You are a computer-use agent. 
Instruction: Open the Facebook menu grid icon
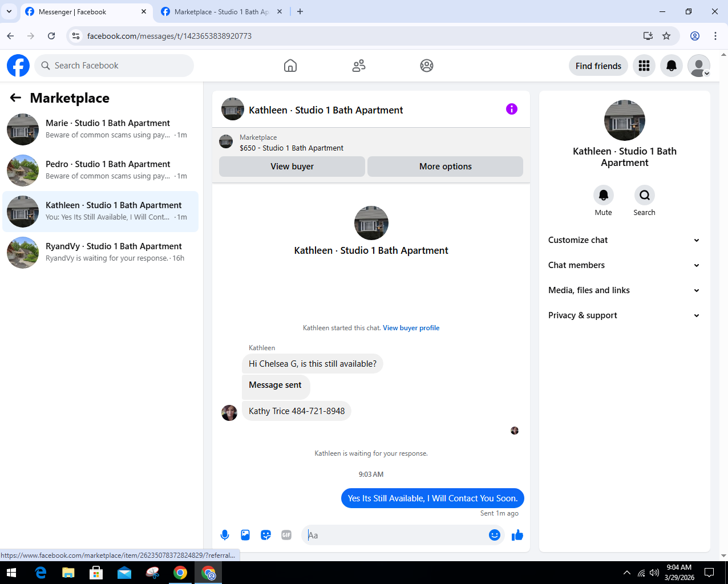coord(644,66)
